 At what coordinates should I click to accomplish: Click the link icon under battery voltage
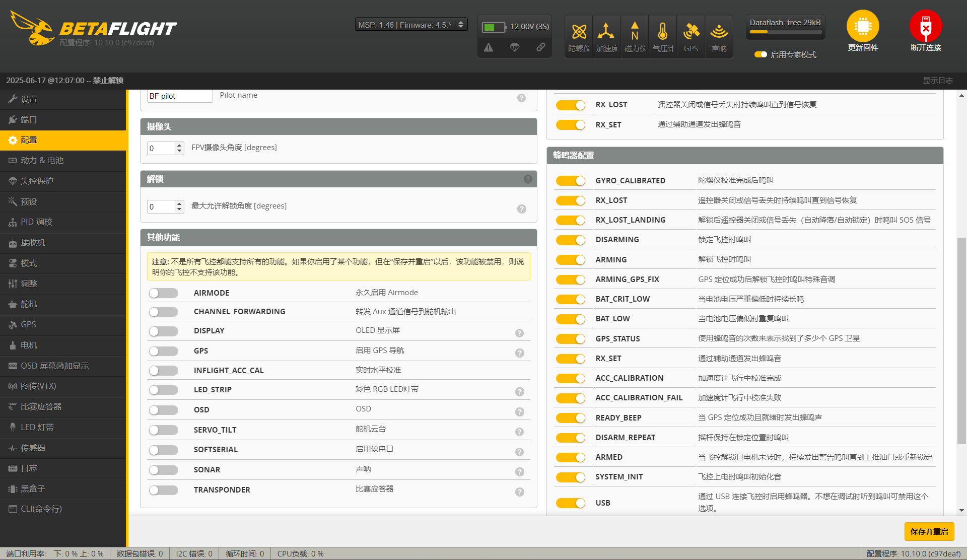pyautogui.click(x=541, y=47)
